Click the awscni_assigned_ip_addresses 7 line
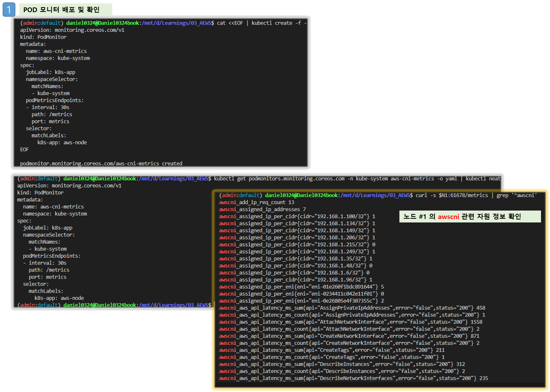 [x=262, y=209]
